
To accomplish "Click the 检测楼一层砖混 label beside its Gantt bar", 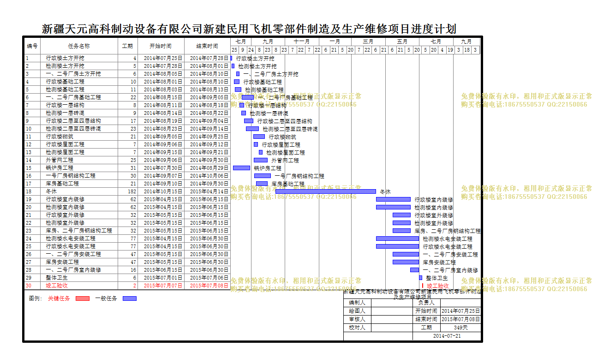I will (x=269, y=113).
